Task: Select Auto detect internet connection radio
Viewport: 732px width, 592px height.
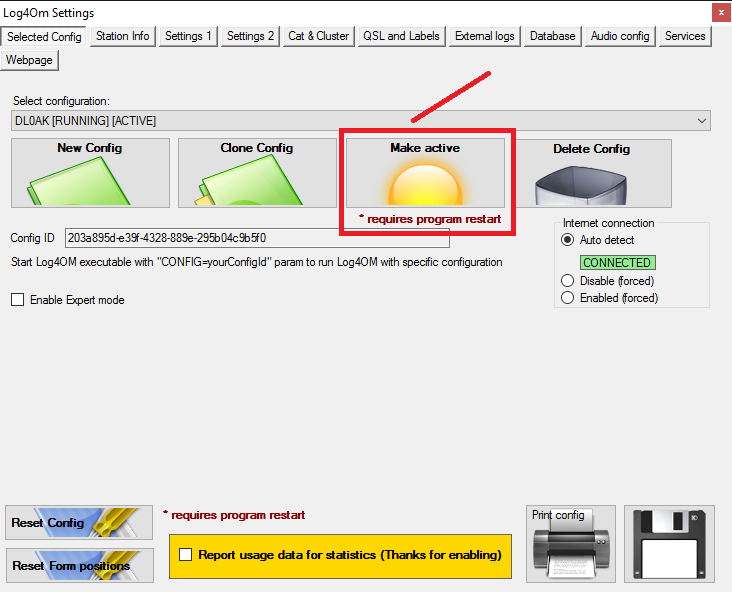Action: 567,240
